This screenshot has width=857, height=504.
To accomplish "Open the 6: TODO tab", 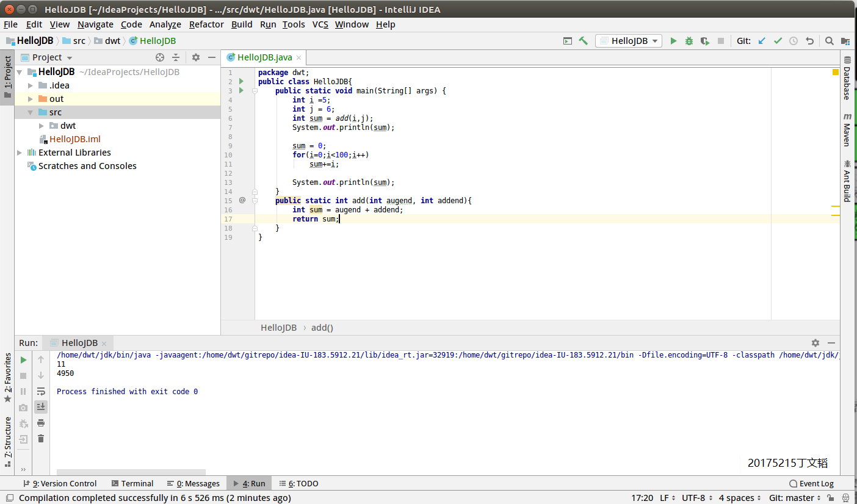I will [x=298, y=483].
